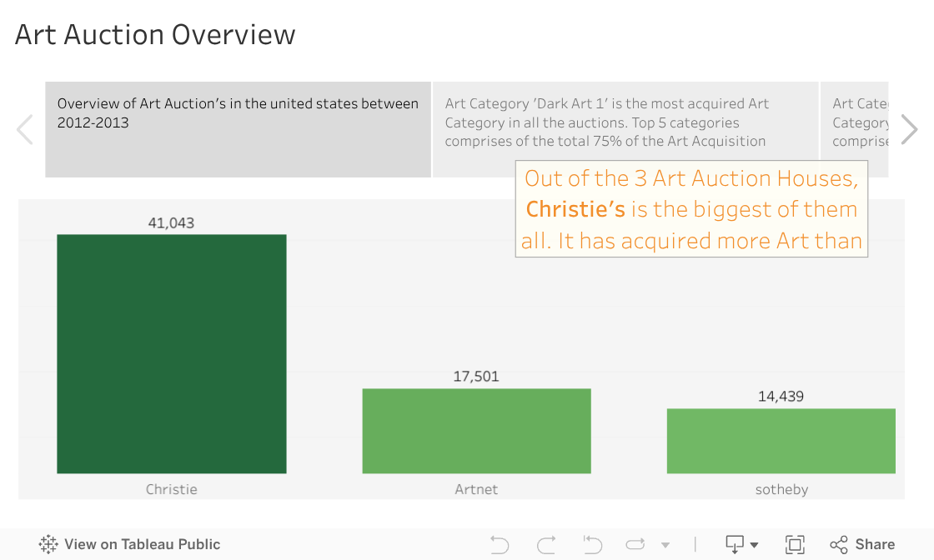This screenshot has height=560, width=934.
Task: Select the dark green Christie bar
Action: coord(171,354)
